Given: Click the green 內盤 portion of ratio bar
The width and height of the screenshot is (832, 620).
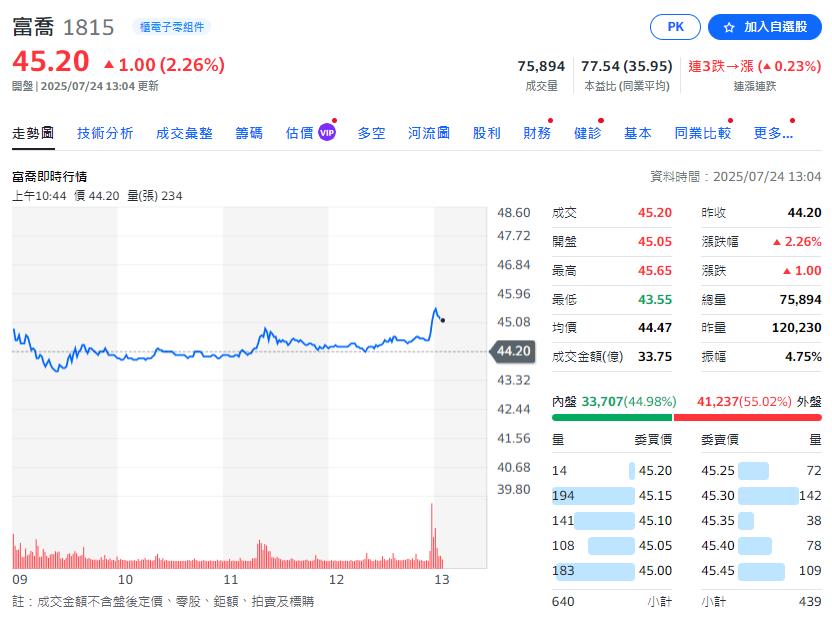Looking at the screenshot, I should click(x=612, y=418).
